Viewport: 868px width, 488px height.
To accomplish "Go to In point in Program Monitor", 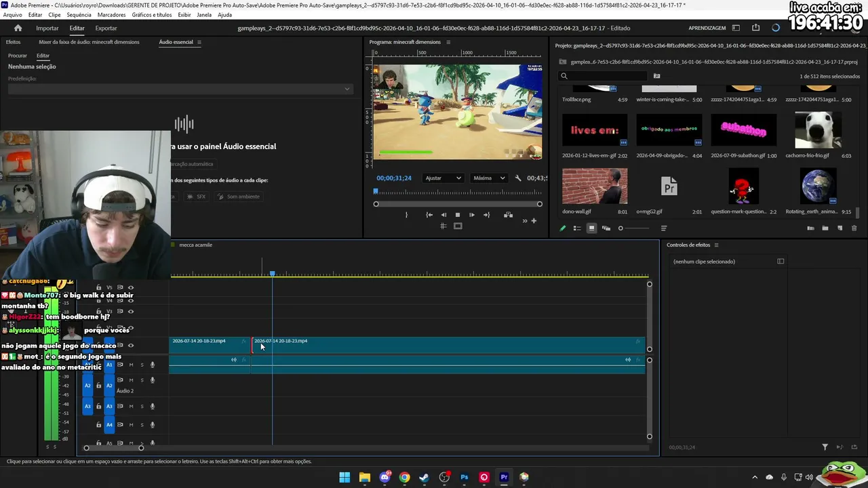I will 429,215.
